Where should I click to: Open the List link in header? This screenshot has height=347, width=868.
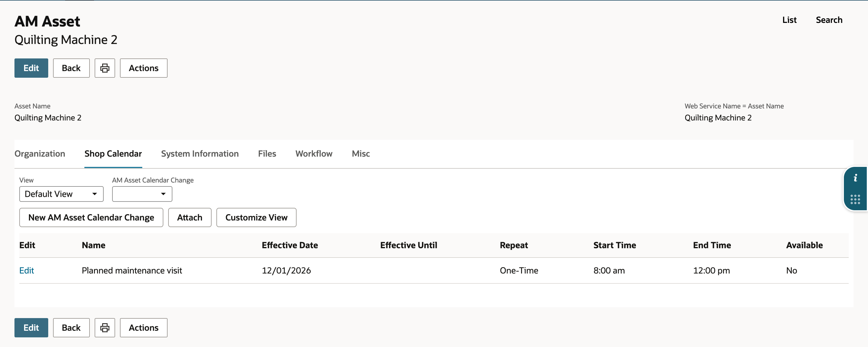tap(790, 20)
